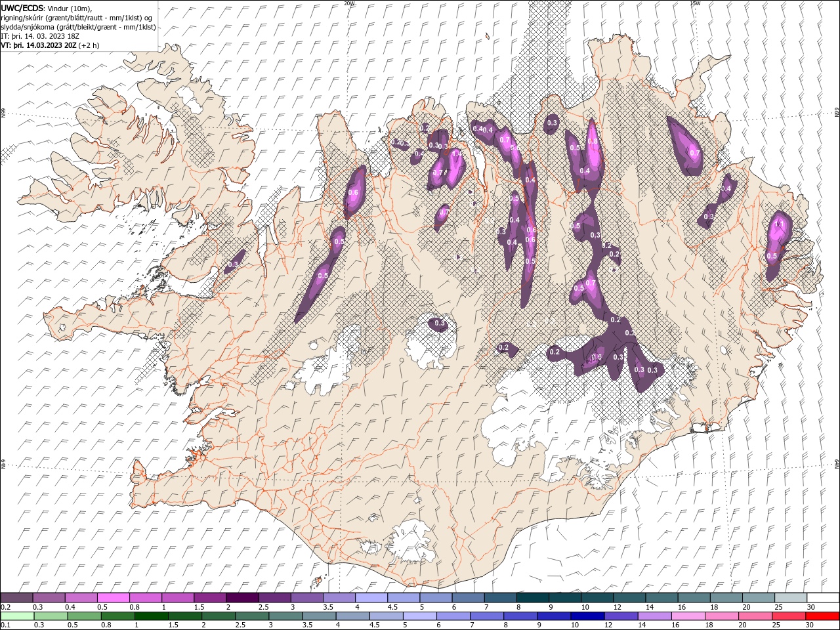Select the upper legend swatch starting at 12
Image resolution: width=840 pixels, height=630 pixels.
(x=629, y=598)
